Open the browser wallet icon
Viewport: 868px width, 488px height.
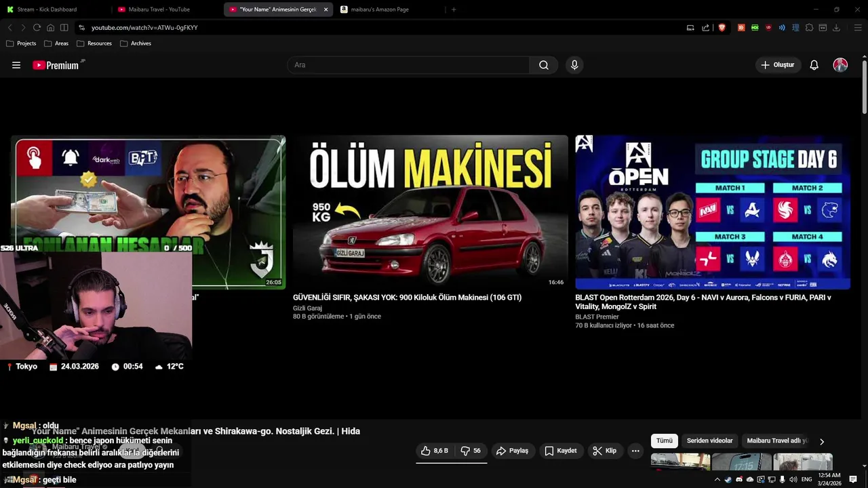pos(823,28)
